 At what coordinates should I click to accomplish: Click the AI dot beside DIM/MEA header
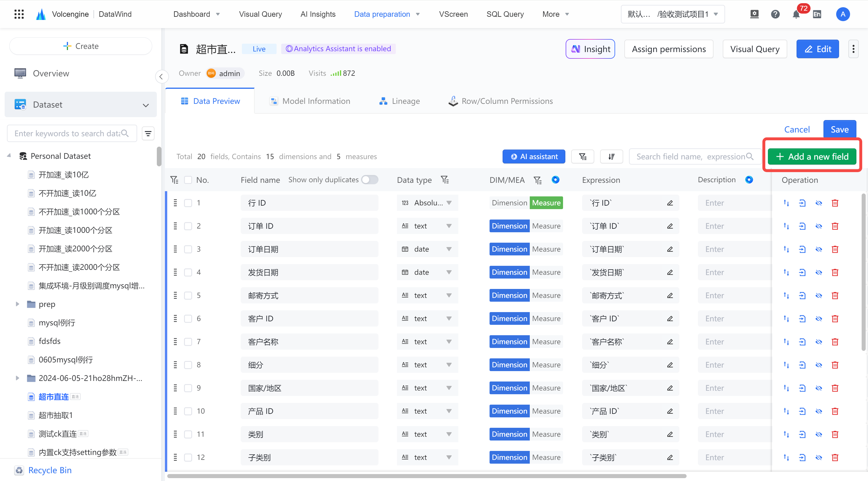click(x=555, y=180)
